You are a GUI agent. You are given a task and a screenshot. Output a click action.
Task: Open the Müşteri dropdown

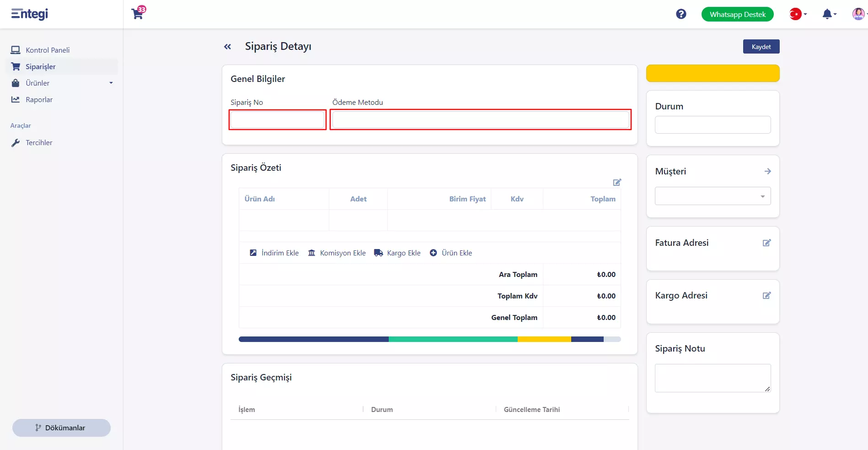pos(713,196)
